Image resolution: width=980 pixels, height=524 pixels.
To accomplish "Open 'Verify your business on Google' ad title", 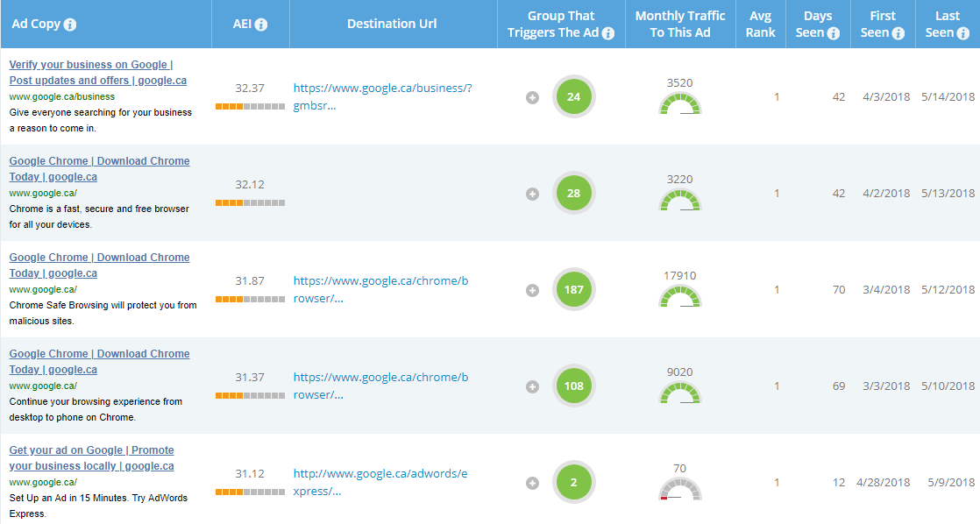I will 91,65.
